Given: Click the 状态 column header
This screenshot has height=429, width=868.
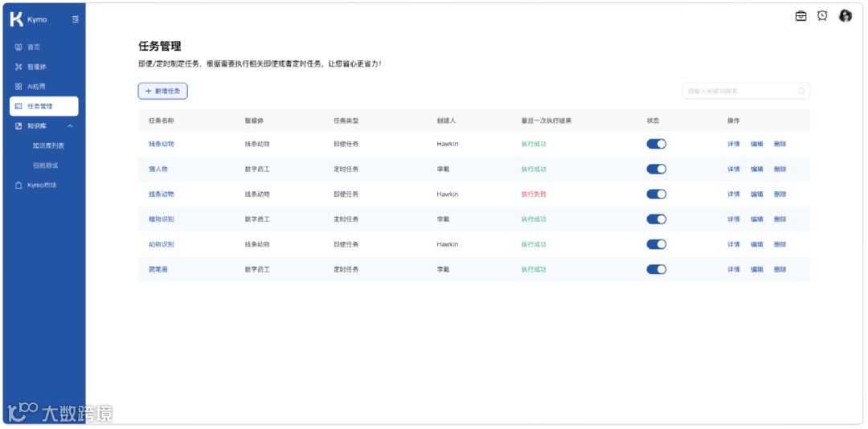Looking at the screenshot, I should click(x=653, y=121).
